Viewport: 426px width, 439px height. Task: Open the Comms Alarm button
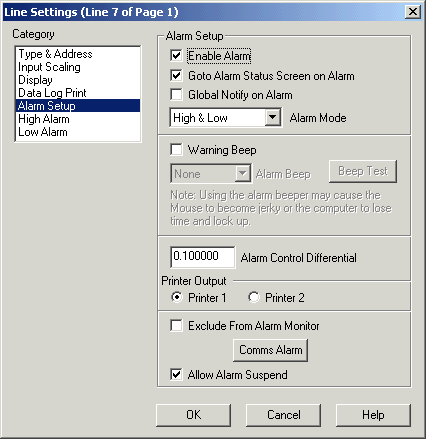click(270, 350)
